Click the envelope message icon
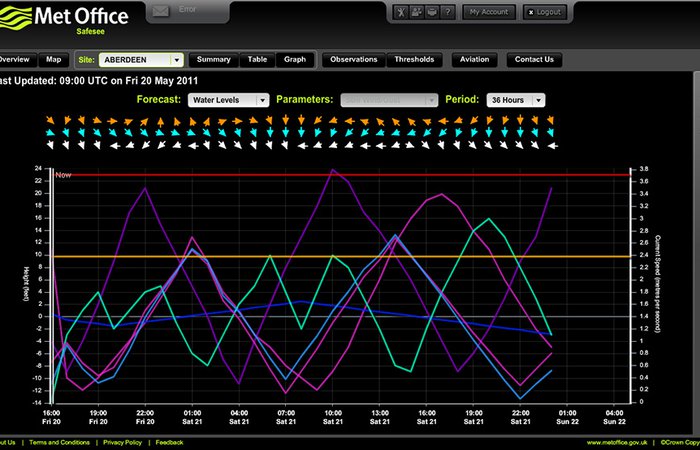The width and height of the screenshot is (700, 450). (161, 12)
